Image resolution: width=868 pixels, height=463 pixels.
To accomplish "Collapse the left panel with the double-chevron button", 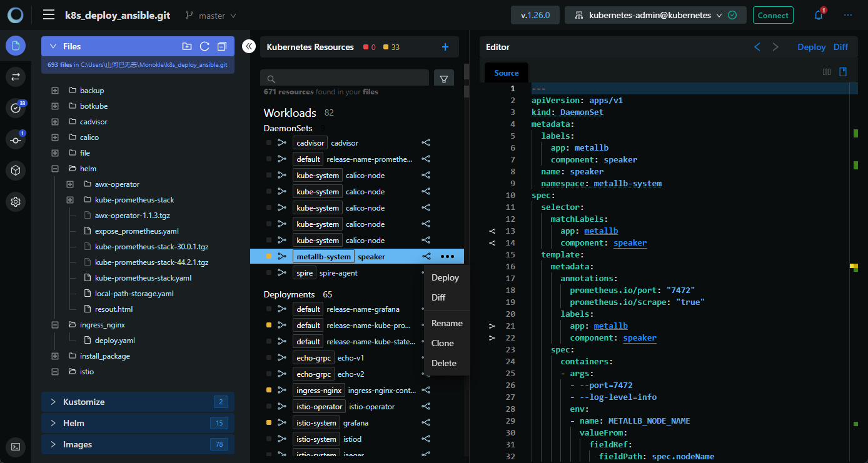I will pos(248,46).
